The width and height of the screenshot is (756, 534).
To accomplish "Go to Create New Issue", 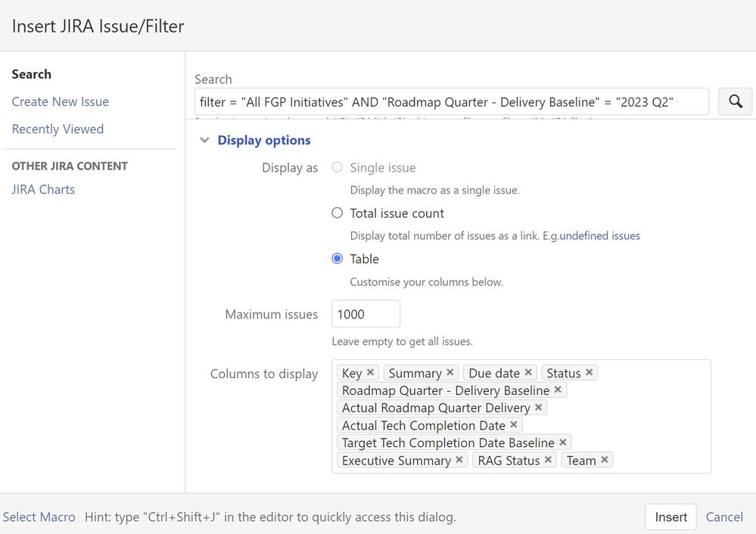I will pyautogui.click(x=61, y=101).
